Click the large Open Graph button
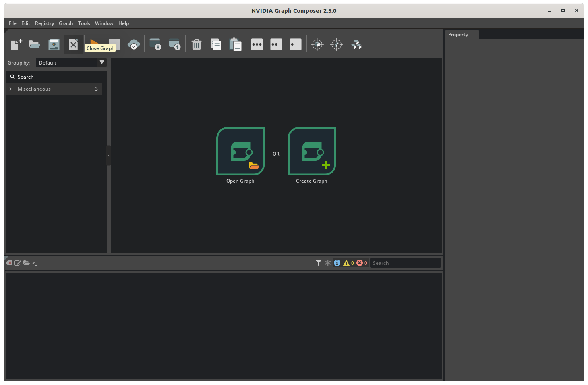The image size is (588, 385). (240, 151)
